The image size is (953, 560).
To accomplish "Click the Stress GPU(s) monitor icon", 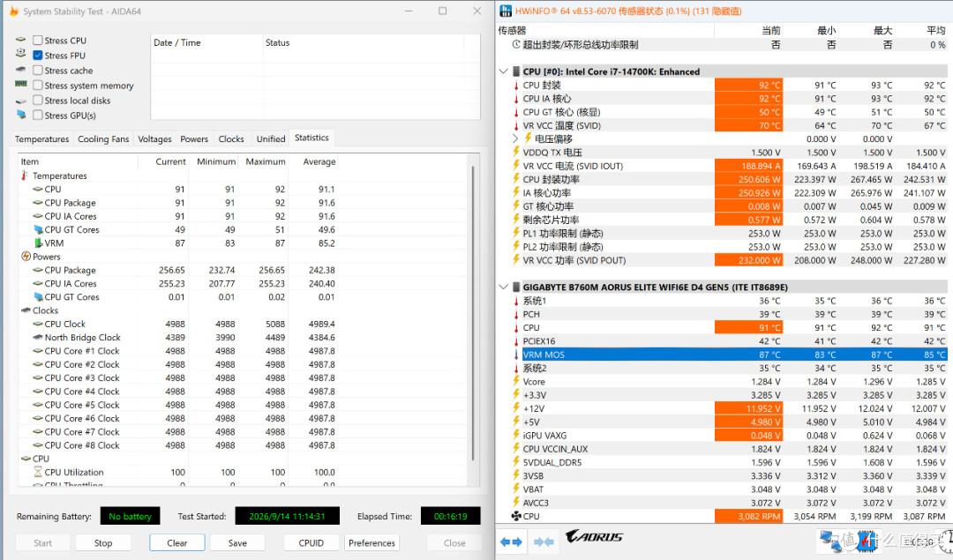I will [x=21, y=114].
